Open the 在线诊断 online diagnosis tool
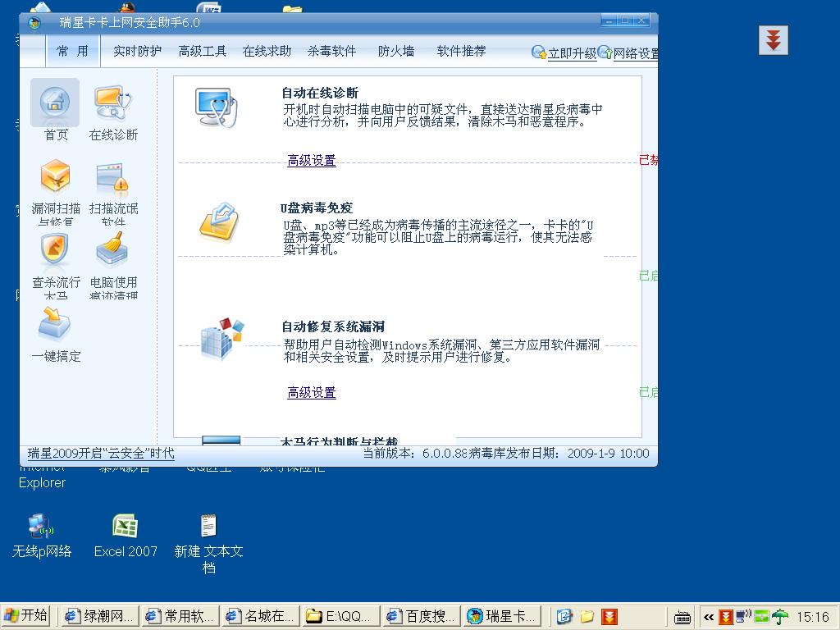Screen dimensions: 840x630 point(113,103)
